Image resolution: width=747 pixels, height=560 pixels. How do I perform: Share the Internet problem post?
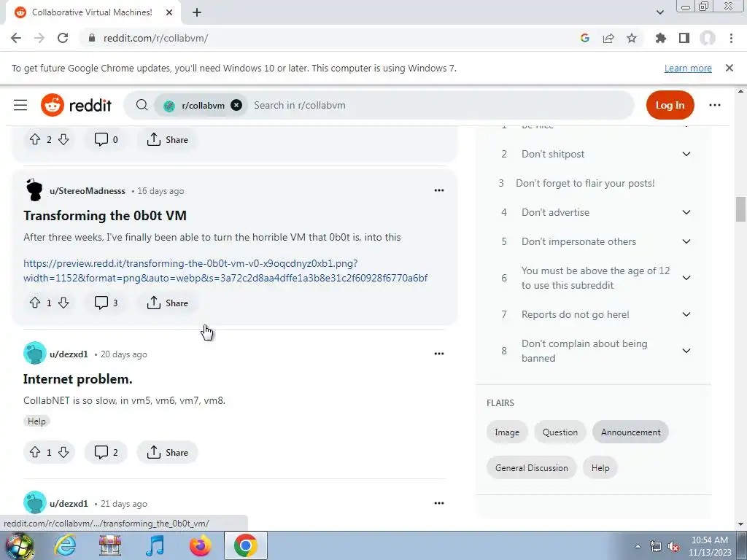click(167, 452)
